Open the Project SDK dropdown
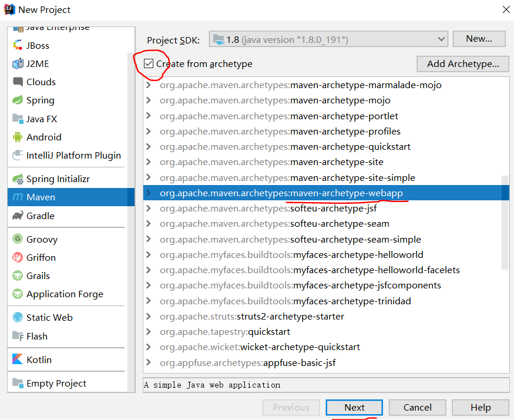 click(328, 40)
